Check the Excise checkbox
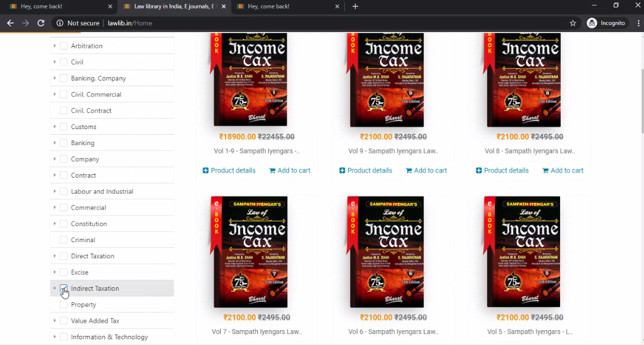 click(x=64, y=272)
